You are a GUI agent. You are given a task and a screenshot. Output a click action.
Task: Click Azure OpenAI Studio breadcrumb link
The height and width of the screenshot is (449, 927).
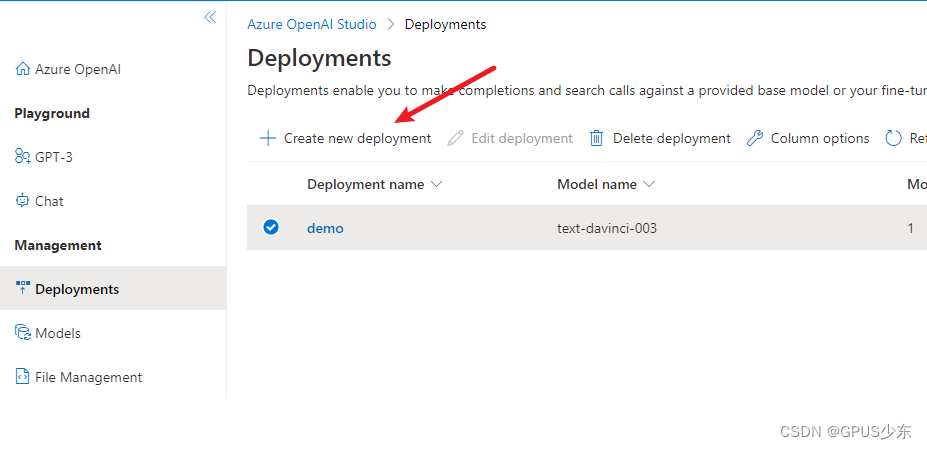tap(312, 24)
